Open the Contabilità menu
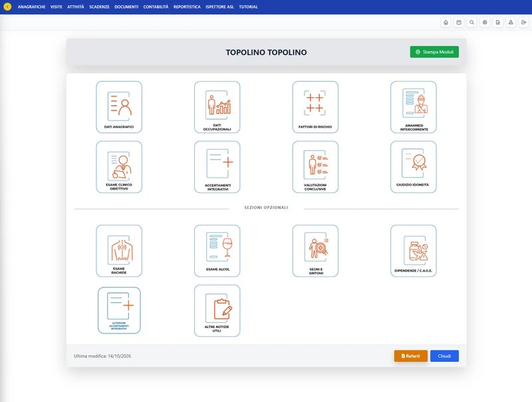Screen dimensions: 532x402 156,7
